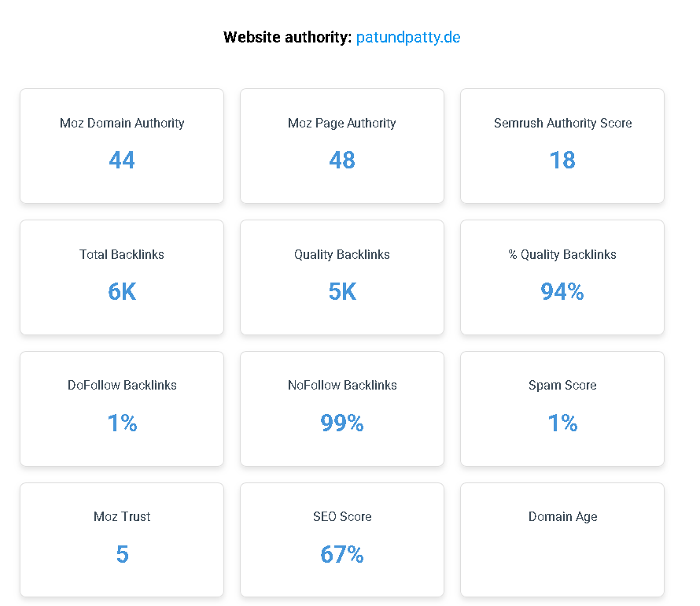
Task: Click the 94% quality backlinks value
Action: pos(562,292)
